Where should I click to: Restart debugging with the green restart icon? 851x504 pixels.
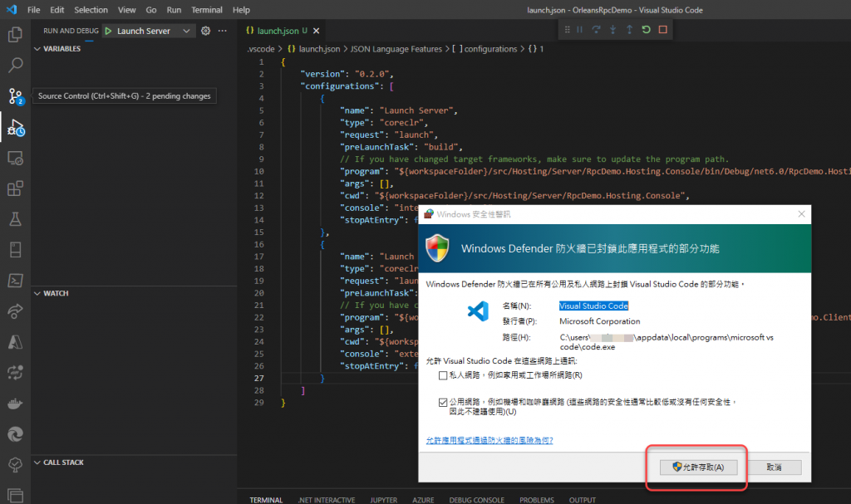(646, 30)
